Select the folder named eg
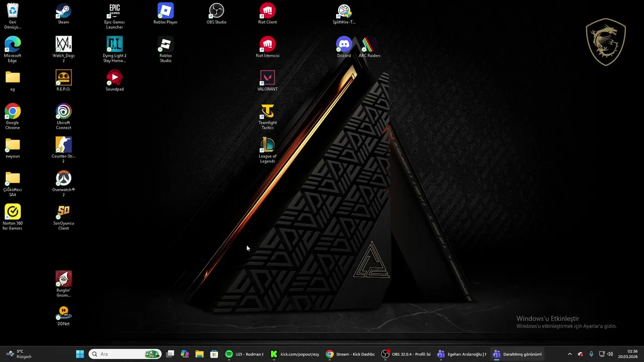 (x=13, y=80)
